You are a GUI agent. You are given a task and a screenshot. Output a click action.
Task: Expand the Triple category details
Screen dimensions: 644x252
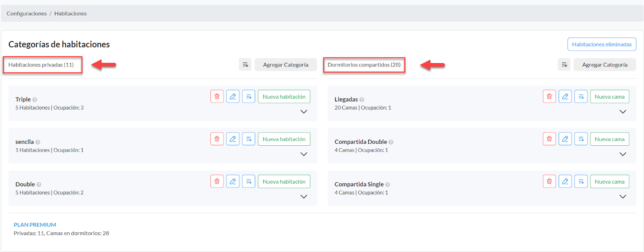point(304,112)
